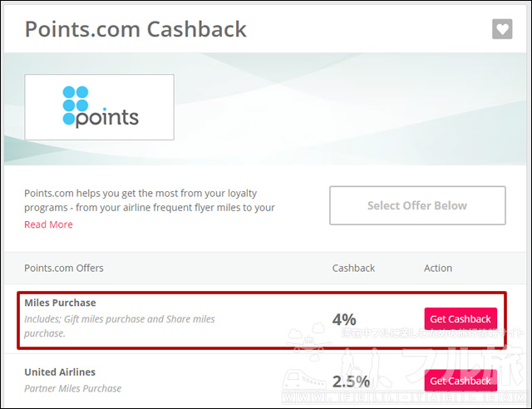Click Partner Miles Purchase subtitle
532x409 pixels.
click(x=72, y=388)
